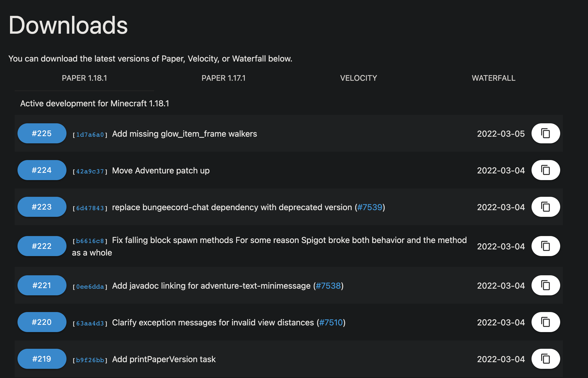588x378 pixels.
Task: Copy download link for build #224
Action: point(545,170)
